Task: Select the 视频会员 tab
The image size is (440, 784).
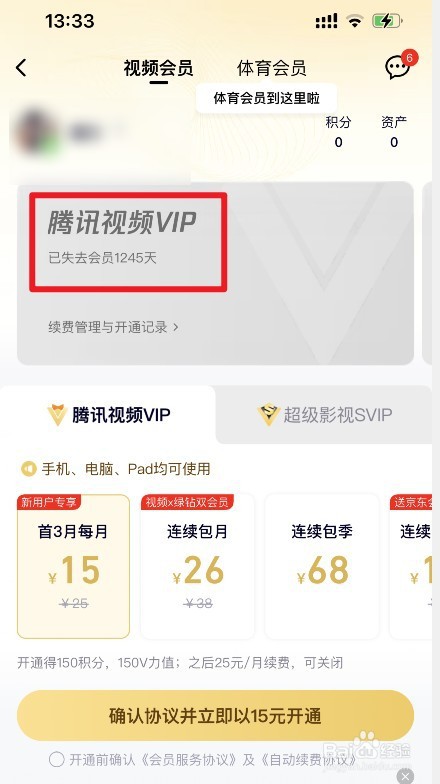Action: pyautogui.click(x=158, y=68)
